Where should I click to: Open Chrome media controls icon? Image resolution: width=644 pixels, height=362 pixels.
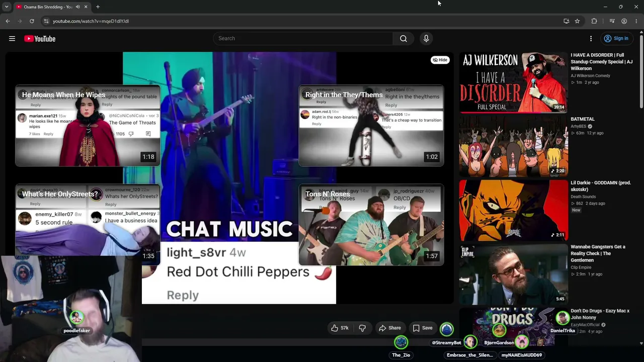pyautogui.click(x=612, y=21)
